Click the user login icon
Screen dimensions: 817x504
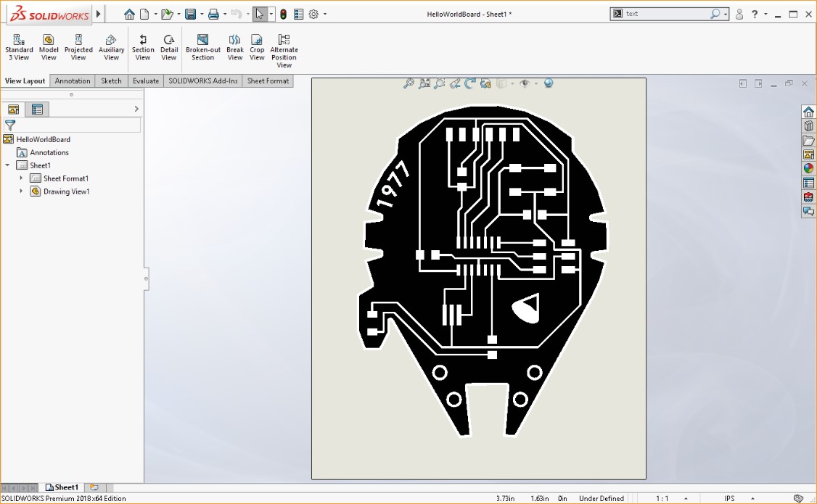(739, 14)
